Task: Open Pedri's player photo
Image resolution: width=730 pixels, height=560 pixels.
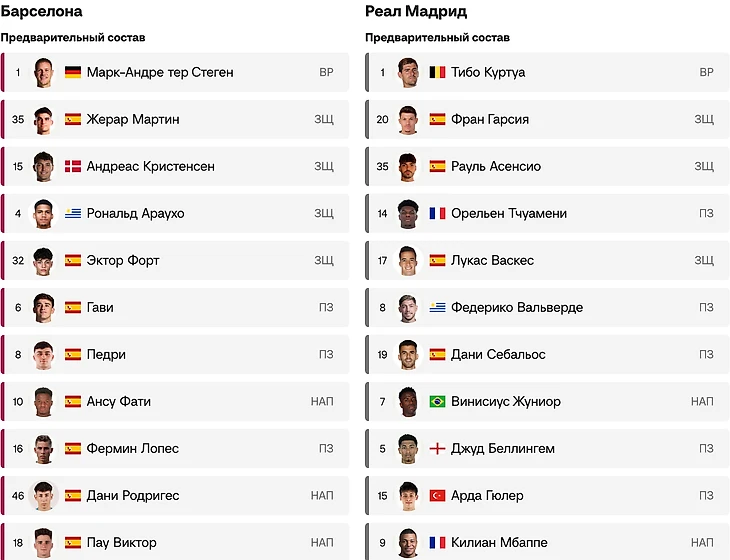Action: pyautogui.click(x=43, y=354)
